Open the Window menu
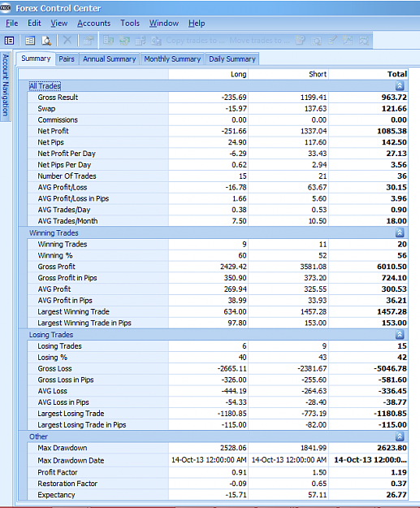Screen dimensions: 420x508 pos(164,24)
